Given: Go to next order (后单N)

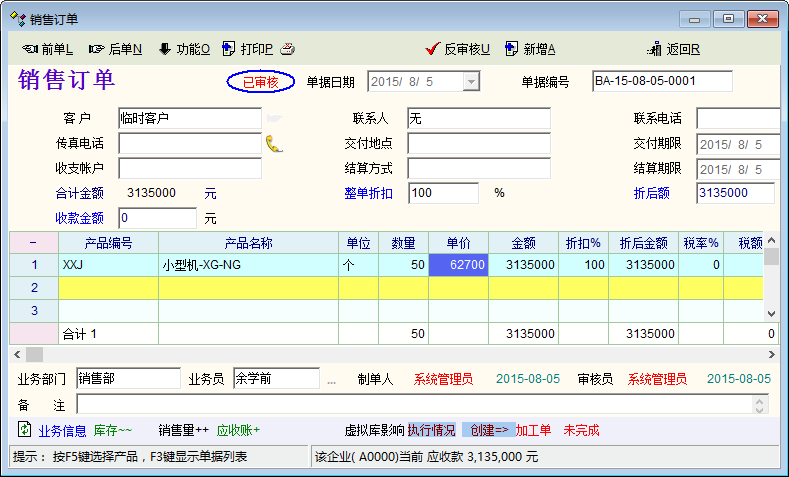Looking at the screenshot, I should 115,49.
